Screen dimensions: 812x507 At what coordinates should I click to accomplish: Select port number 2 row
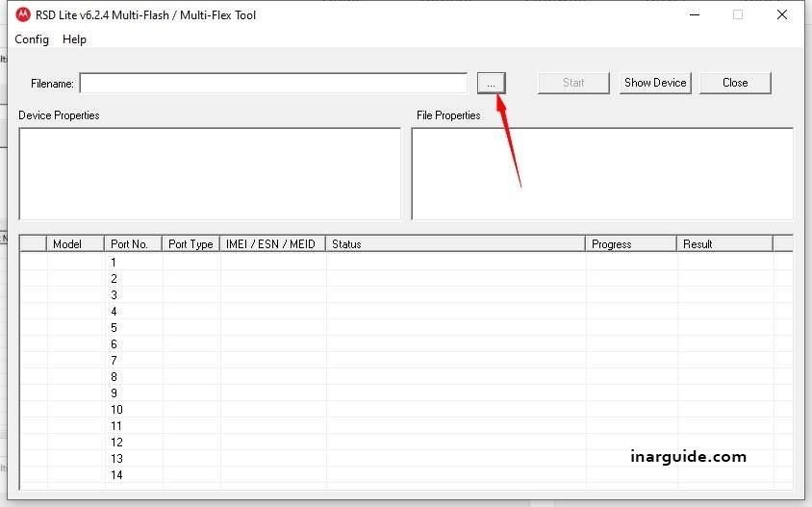[406, 279]
